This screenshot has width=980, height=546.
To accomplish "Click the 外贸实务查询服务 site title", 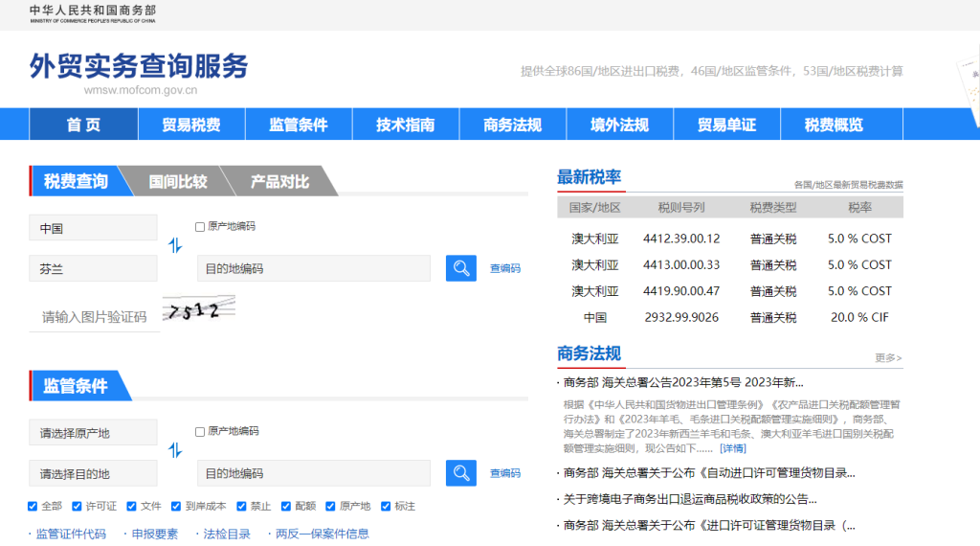I will pos(139,66).
